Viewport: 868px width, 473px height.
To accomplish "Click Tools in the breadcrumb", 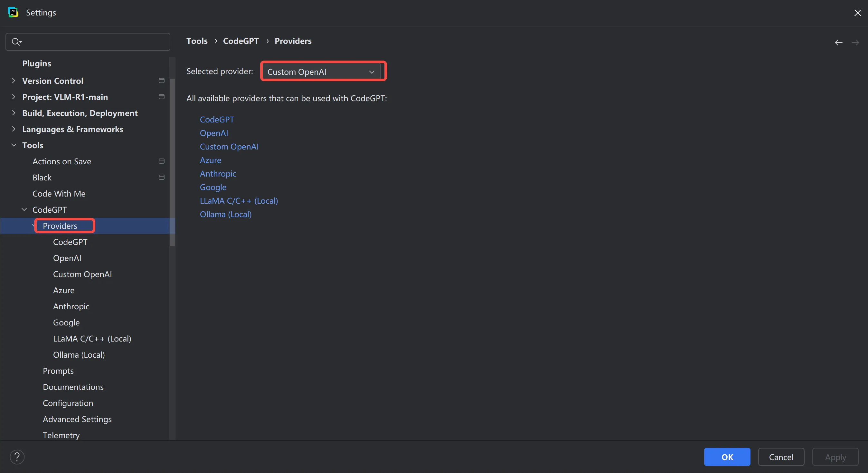I will pos(197,41).
